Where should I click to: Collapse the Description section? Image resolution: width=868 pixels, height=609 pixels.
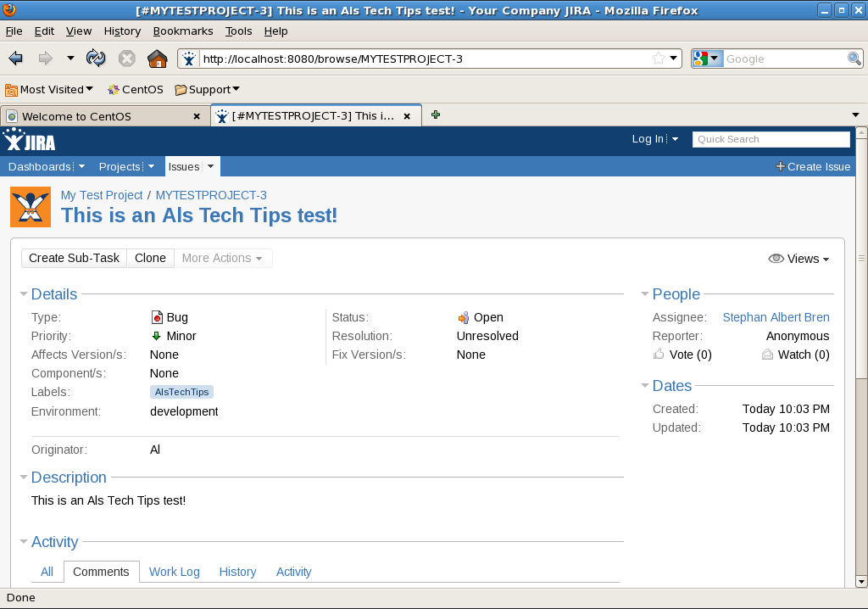coord(23,478)
